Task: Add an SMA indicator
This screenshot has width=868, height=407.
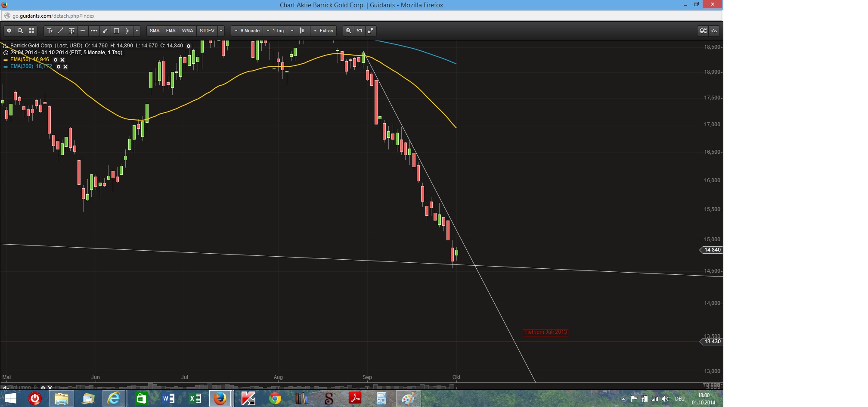Action: click(x=155, y=31)
